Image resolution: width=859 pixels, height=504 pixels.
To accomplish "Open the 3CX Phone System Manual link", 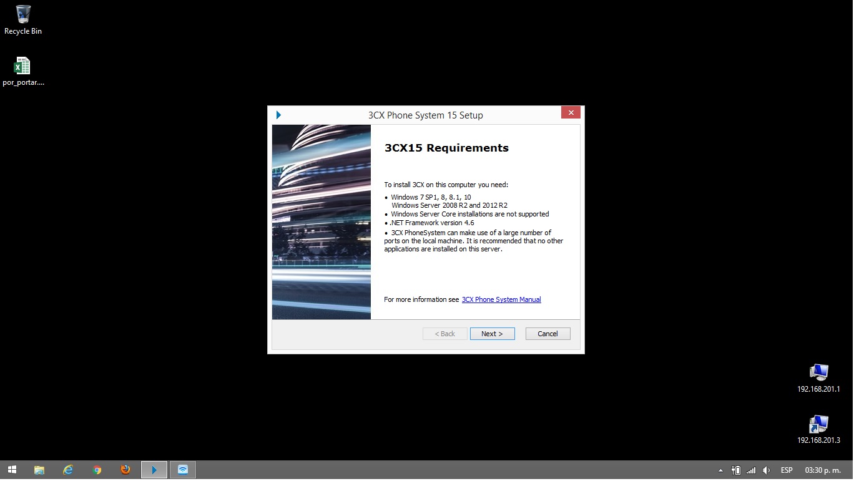I will click(x=501, y=299).
